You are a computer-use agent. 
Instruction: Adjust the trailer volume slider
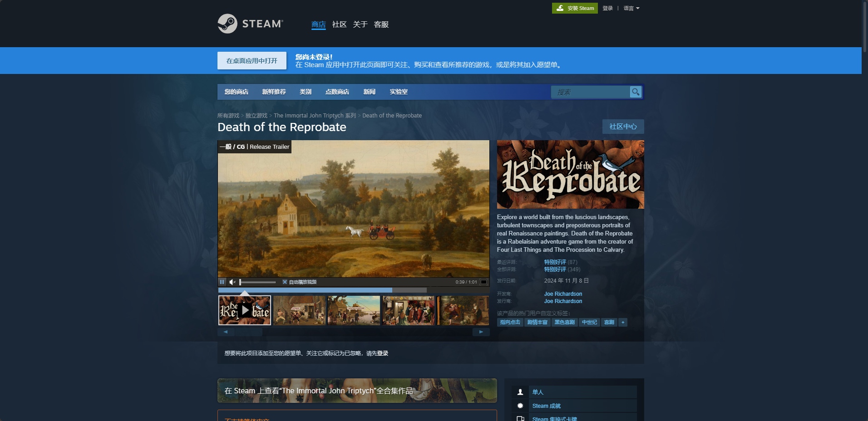pos(258,282)
